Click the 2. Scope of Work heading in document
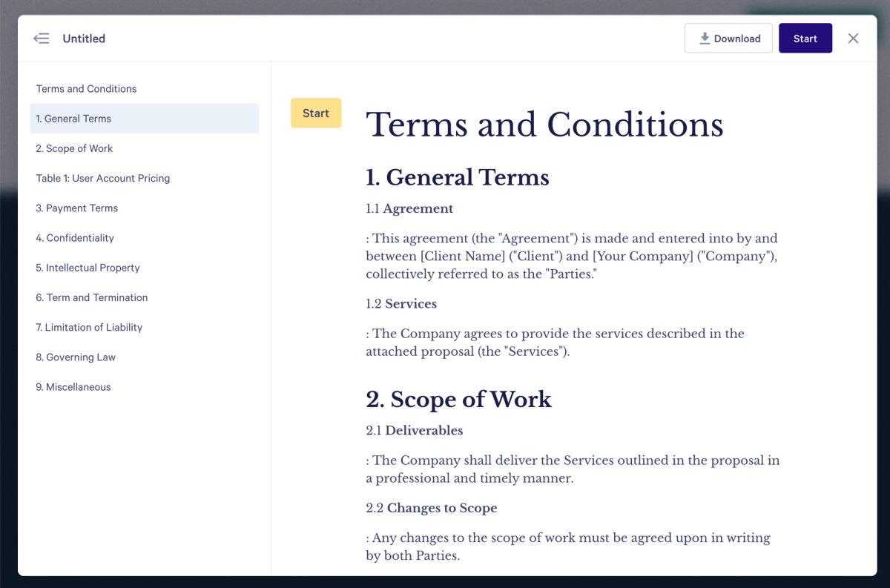The image size is (890, 588). click(x=458, y=400)
